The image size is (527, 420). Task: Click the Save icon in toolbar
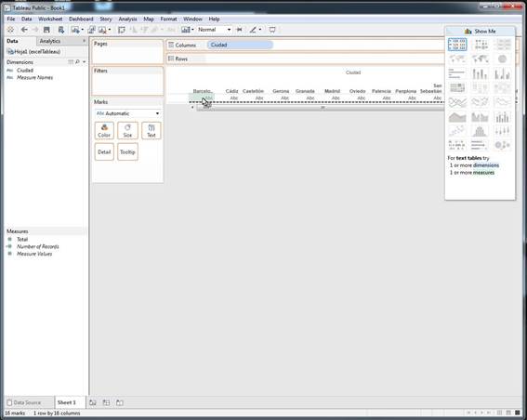(46, 30)
